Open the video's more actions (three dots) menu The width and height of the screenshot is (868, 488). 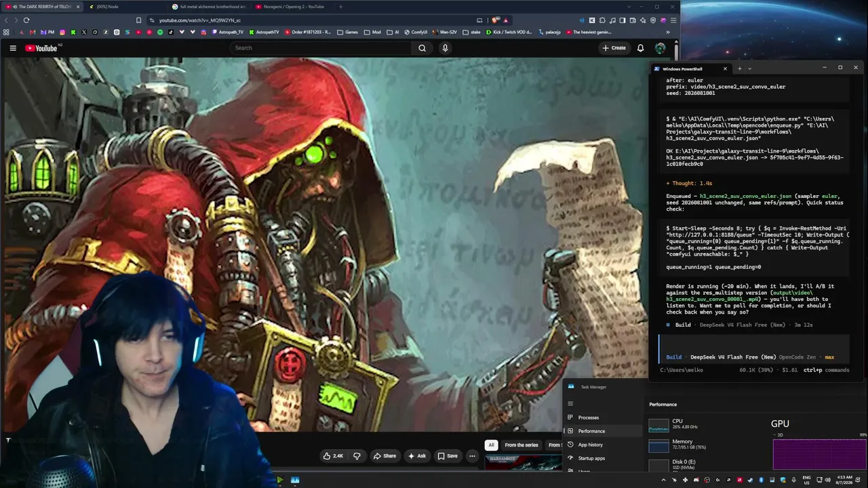(x=472, y=456)
